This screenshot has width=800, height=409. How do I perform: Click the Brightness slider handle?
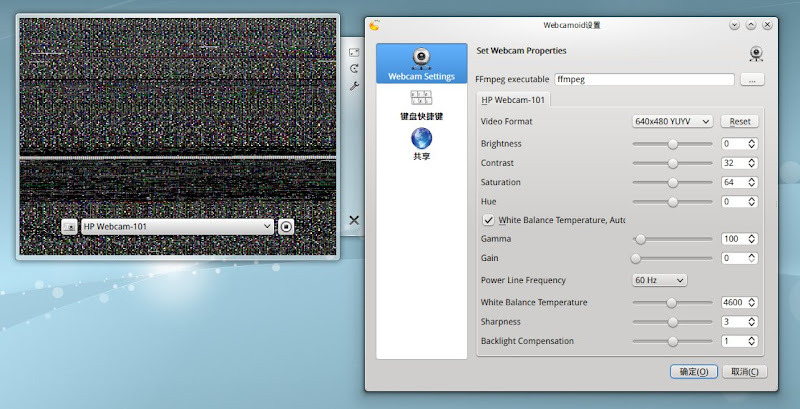pyautogui.click(x=673, y=144)
